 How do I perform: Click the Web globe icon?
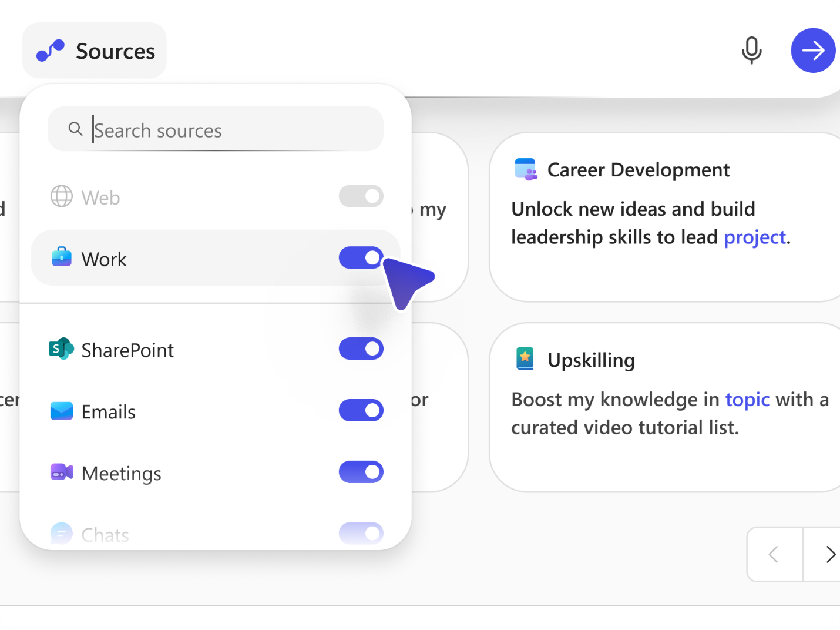click(61, 196)
